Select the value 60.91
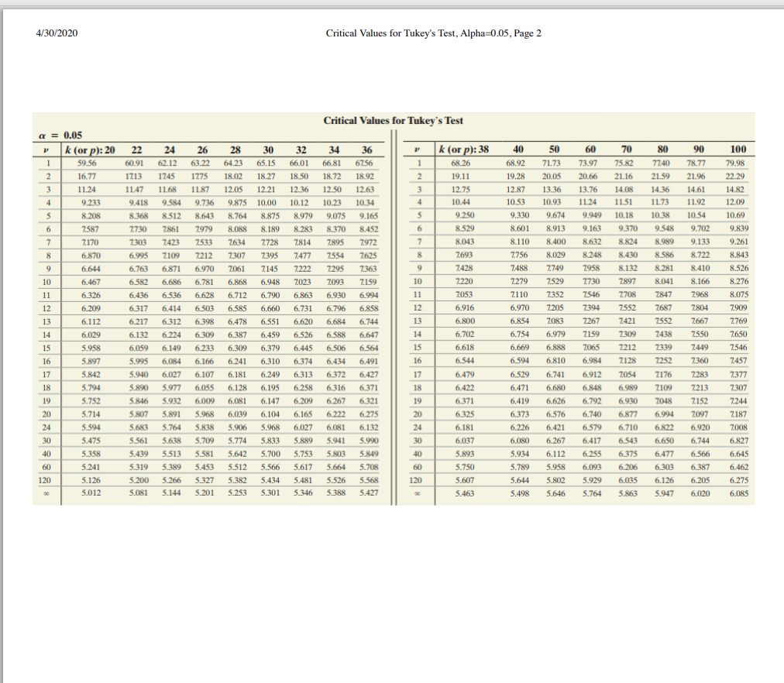This screenshot has width=784, height=683. (135, 163)
